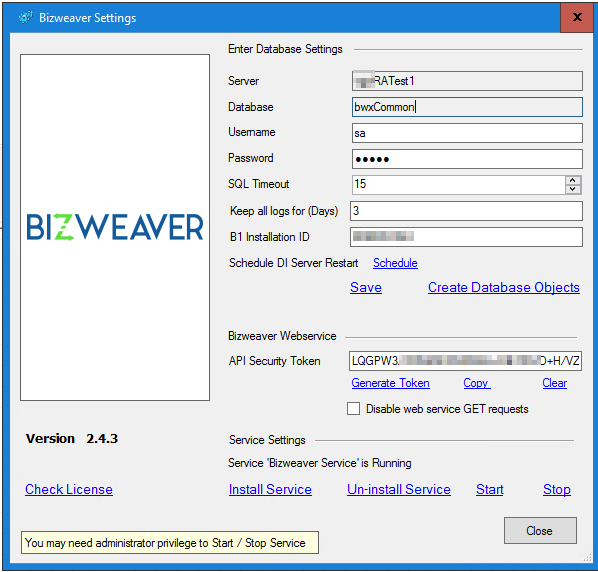Focus the Server input field
Image resolution: width=598 pixels, height=572 pixels.
point(467,81)
